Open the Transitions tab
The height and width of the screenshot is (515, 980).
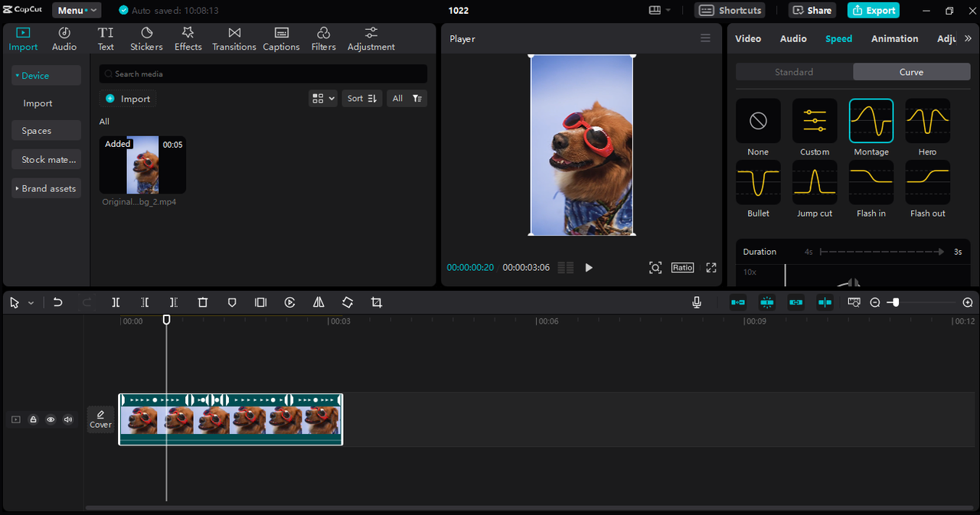tap(234, 38)
